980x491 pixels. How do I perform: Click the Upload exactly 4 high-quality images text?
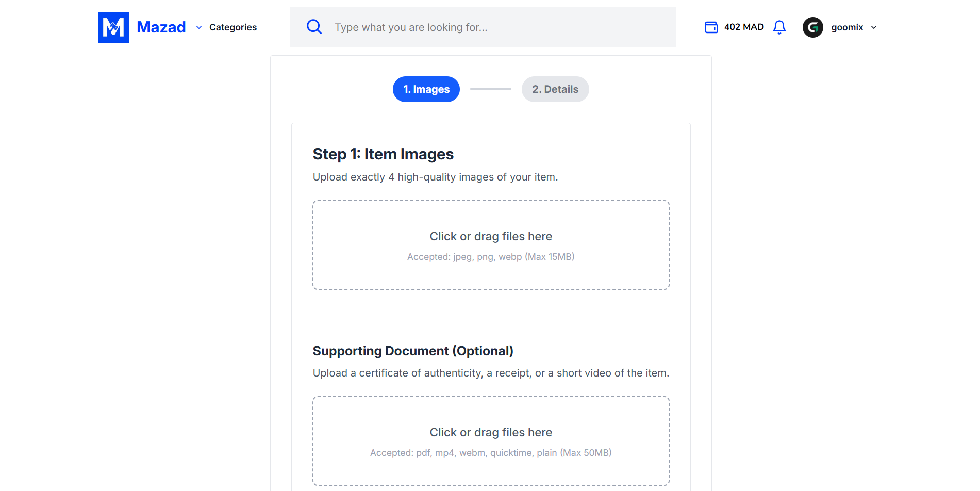click(435, 177)
